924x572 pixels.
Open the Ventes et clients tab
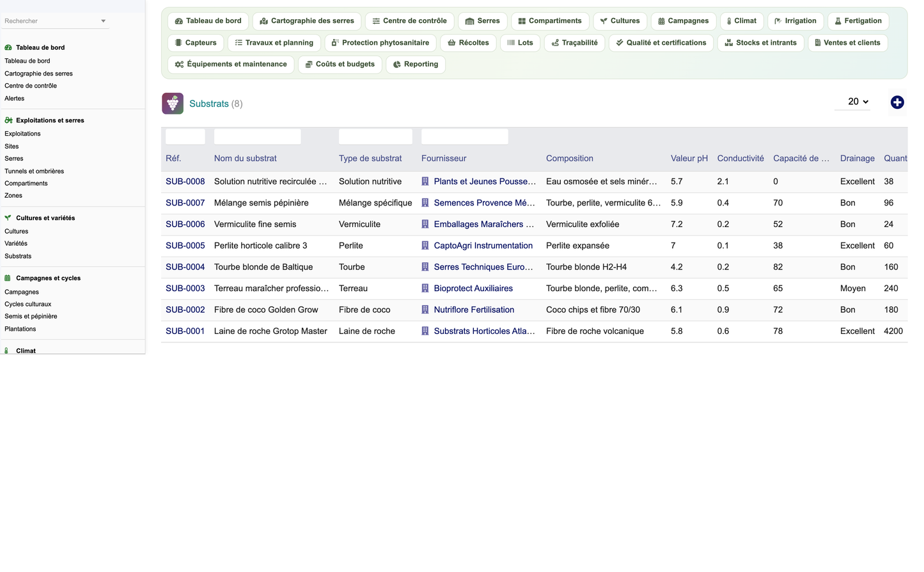[x=848, y=43]
